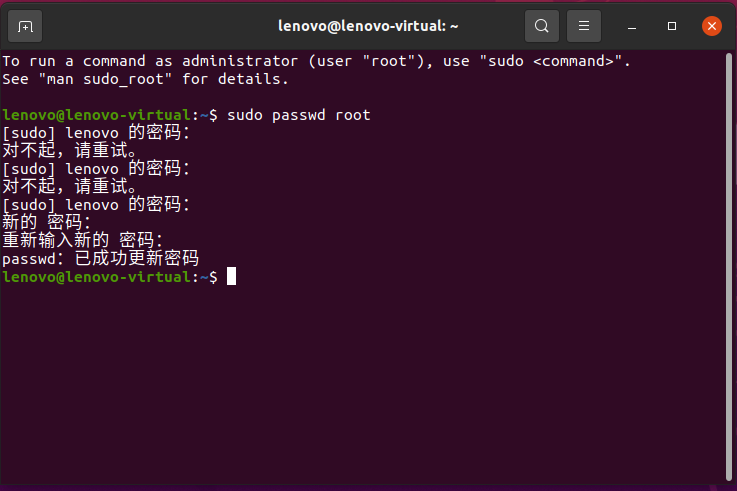Click the terminal's vertical scrollbar
Viewport: 737px width, 491px height.
click(x=729, y=266)
